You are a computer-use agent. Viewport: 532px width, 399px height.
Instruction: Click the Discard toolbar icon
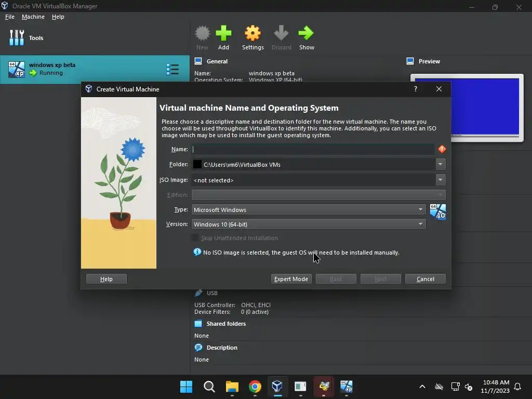click(281, 33)
